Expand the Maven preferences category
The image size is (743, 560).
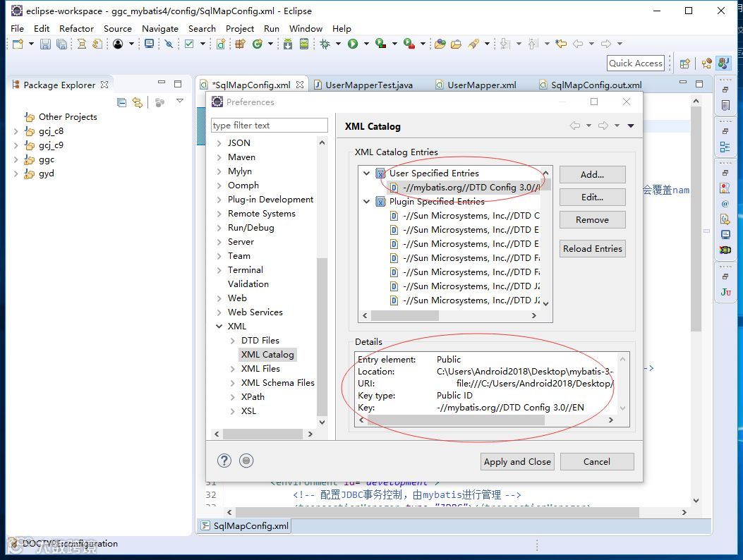click(x=219, y=157)
